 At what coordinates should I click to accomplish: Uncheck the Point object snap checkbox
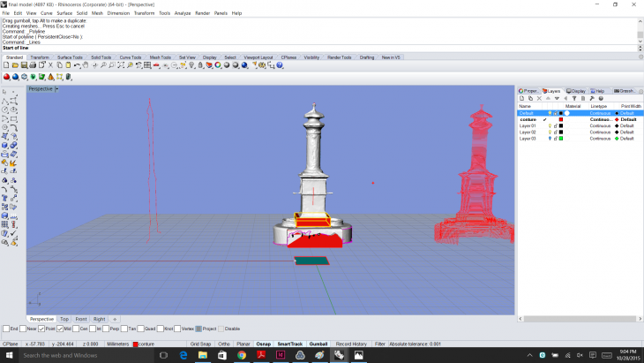coord(41,329)
